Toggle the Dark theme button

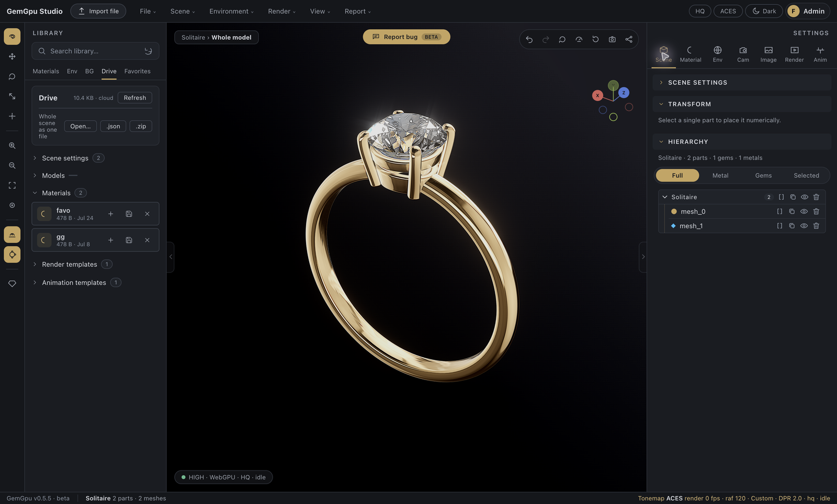point(764,11)
